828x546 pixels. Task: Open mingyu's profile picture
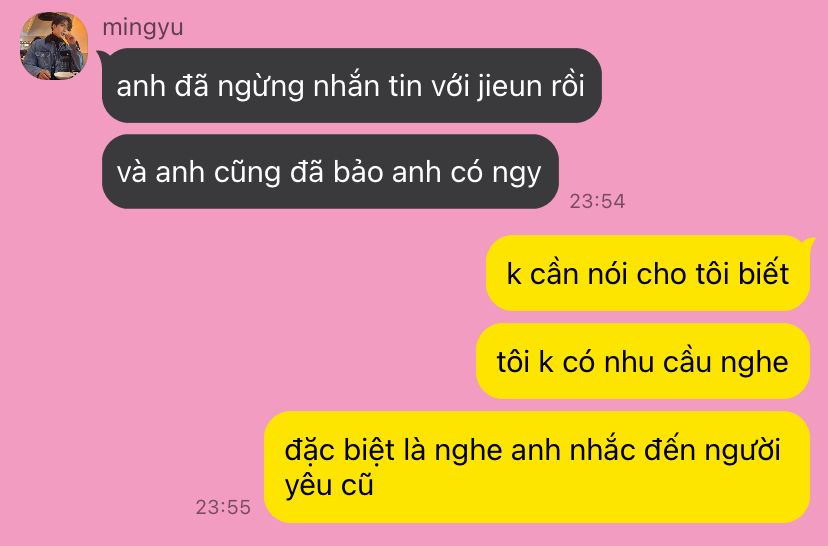pyautogui.click(x=54, y=46)
